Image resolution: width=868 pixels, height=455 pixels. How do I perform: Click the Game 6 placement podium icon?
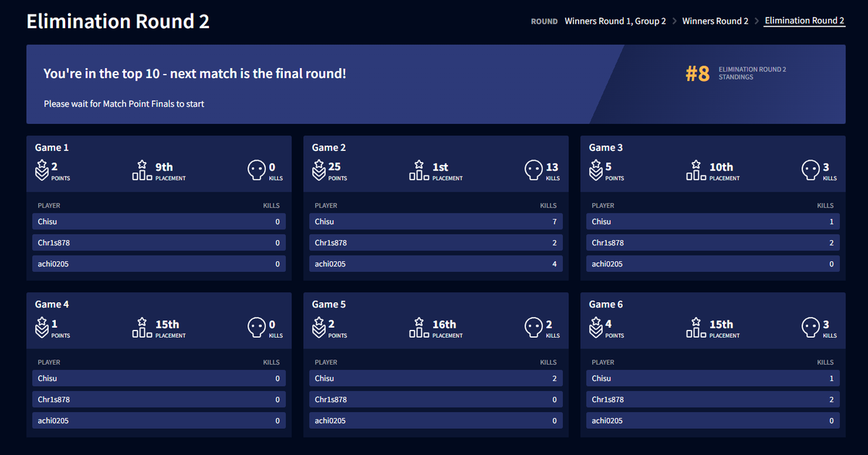pos(696,328)
